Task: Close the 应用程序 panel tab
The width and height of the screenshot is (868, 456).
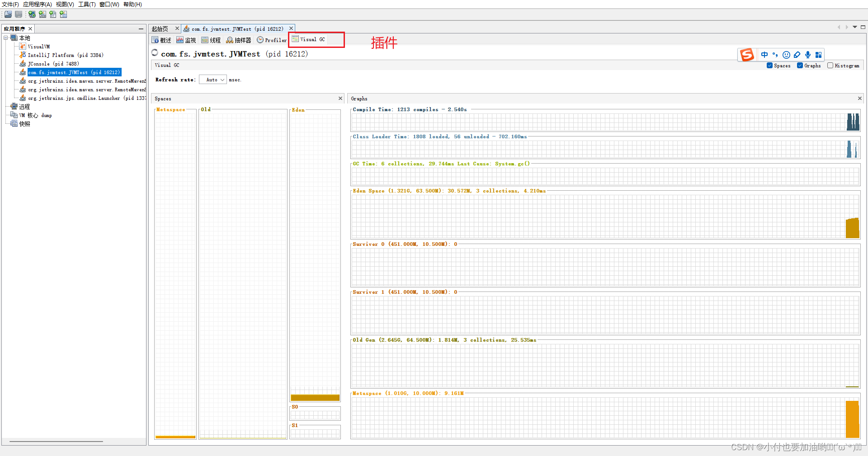Action: pos(30,29)
